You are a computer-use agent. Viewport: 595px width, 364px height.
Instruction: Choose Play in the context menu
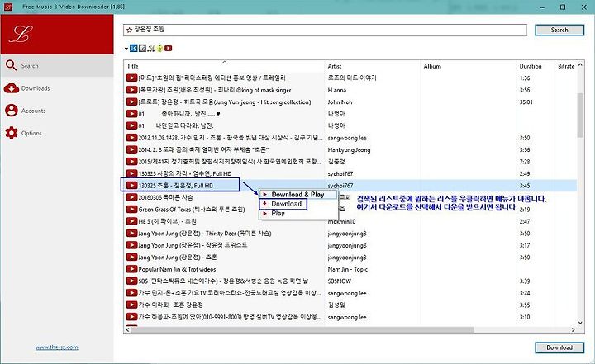click(x=278, y=214)
